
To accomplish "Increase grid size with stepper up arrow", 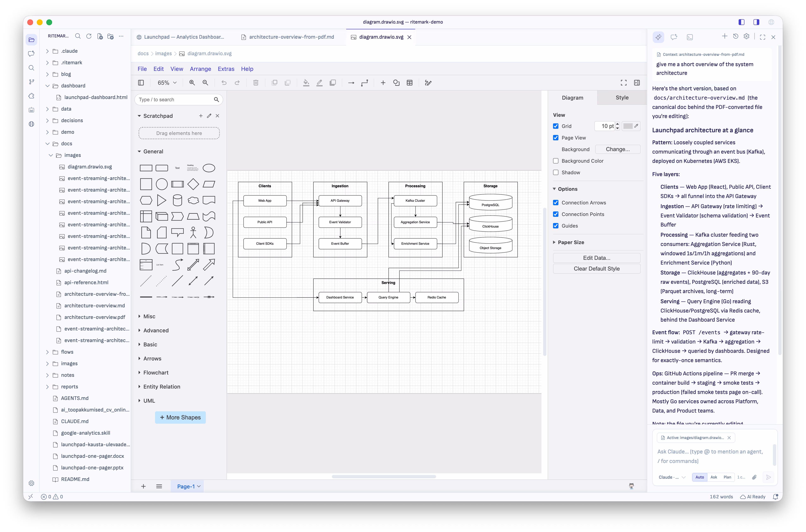I will (617, 124).
